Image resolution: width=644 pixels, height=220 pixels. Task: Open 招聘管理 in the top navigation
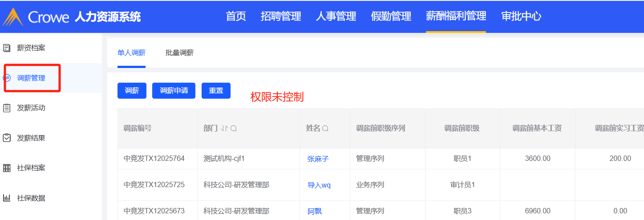281,16
